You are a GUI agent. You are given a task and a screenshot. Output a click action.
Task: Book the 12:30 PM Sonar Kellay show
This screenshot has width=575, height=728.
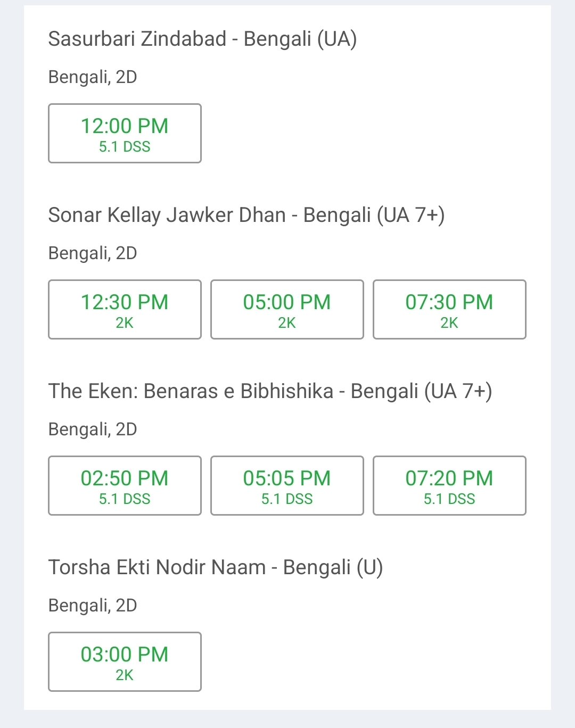pyautogui.click(x=125, y=309)
